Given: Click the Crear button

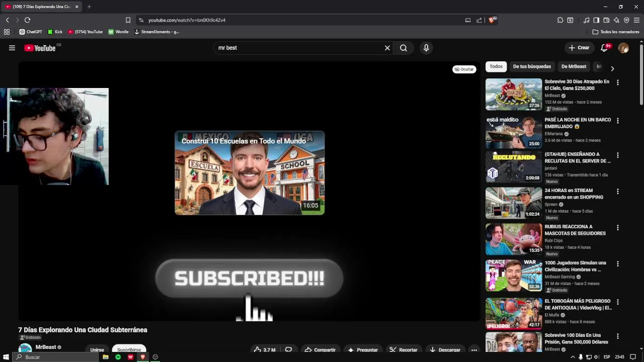Looking at the screenshot, I should coord(579,48).
